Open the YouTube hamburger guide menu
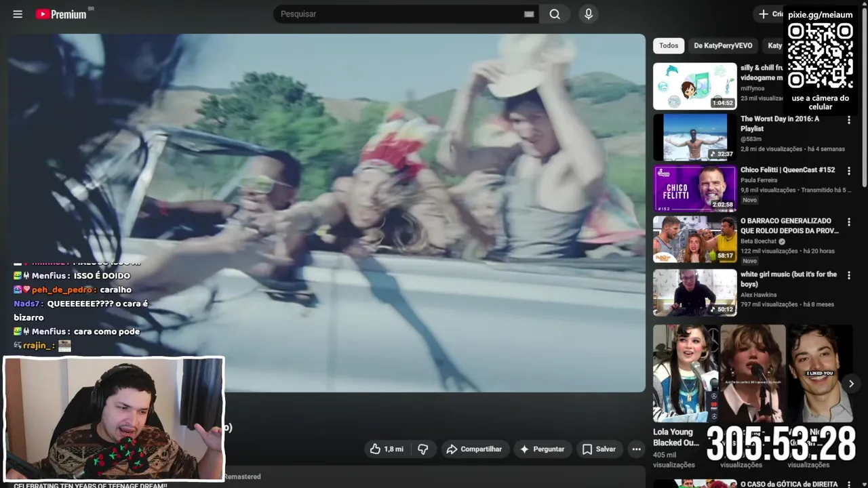Screen dimensions: 868x488 [x=18, y=14]
